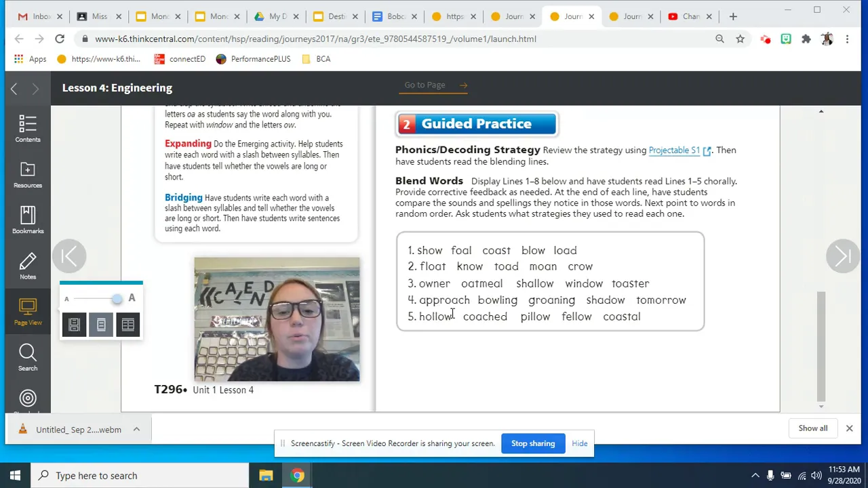Open Windows Start menu
Viewport: 868px width, 488px height.
pyautogui.click(x=15, y=475)
